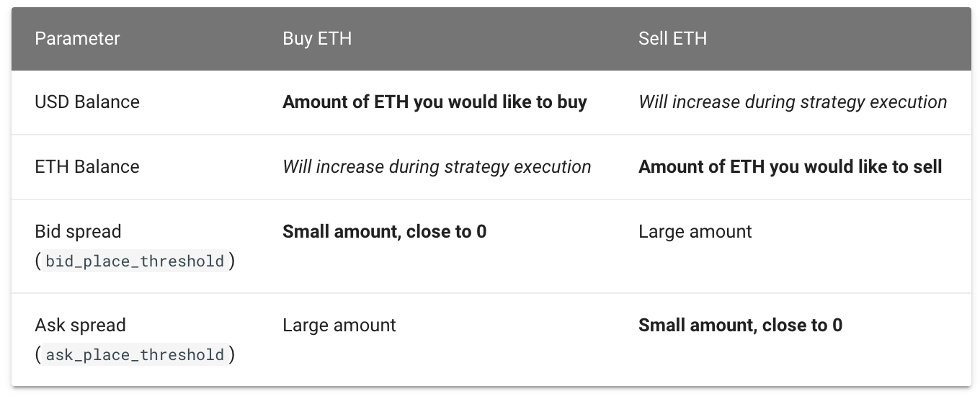
Task: Click 'Amount of ETH you would like to buy'
Action: point(435,102)
